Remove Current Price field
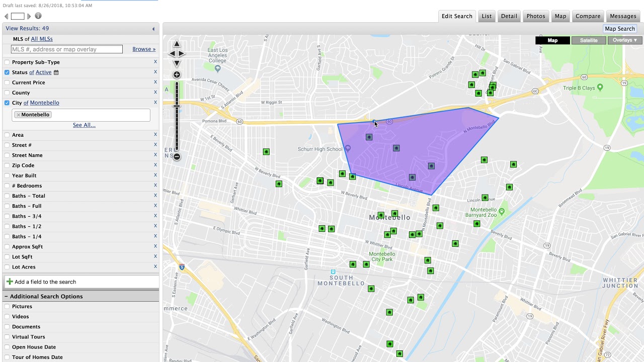Image resolution: width=644 pixels, height=362 pixels. click(155, 82)
